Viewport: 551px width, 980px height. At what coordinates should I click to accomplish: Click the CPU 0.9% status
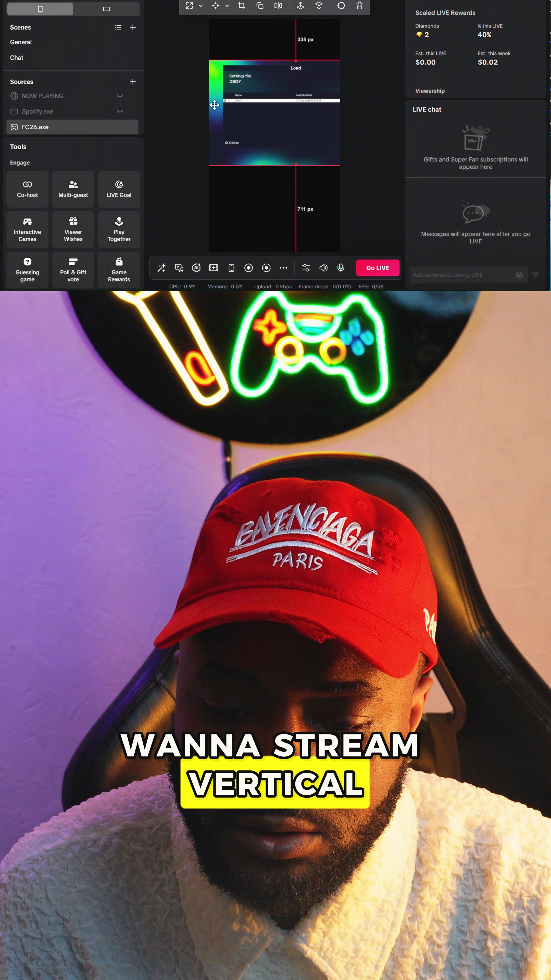(x=182, y=287)
